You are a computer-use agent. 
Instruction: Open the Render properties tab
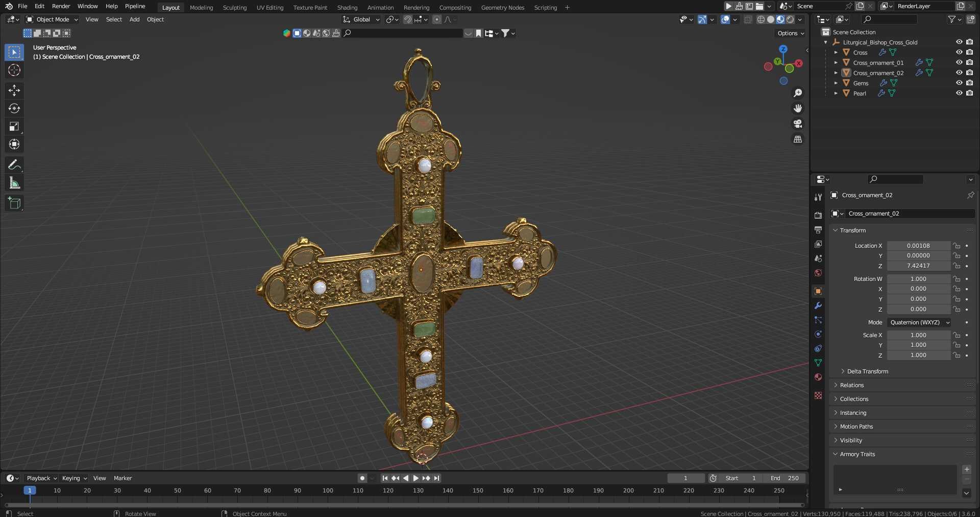[x=818, y=215]
